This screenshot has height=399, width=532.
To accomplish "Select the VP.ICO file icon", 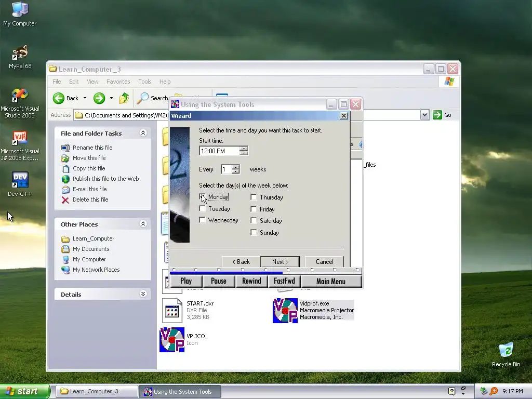I will coord(172,340).
